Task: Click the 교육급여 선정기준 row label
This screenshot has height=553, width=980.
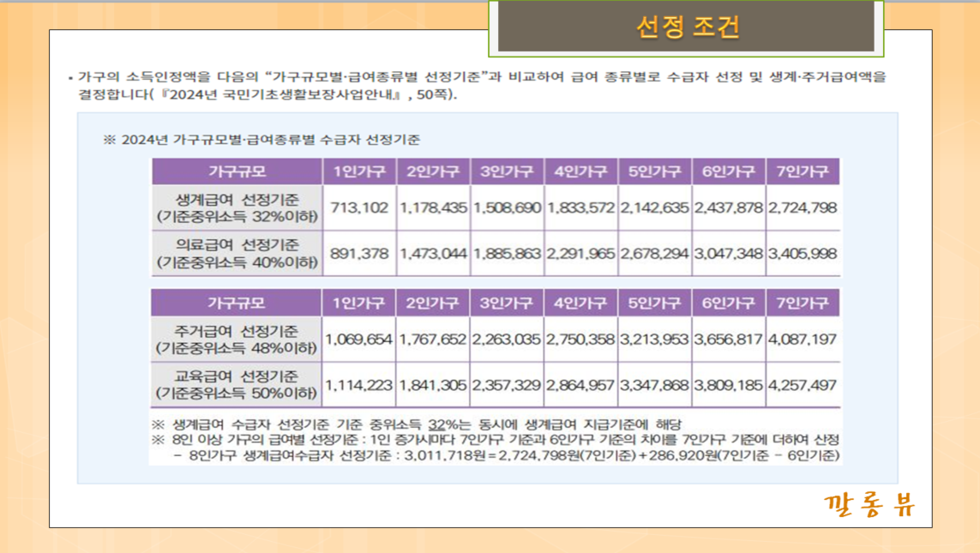Action: pos(237,385)
